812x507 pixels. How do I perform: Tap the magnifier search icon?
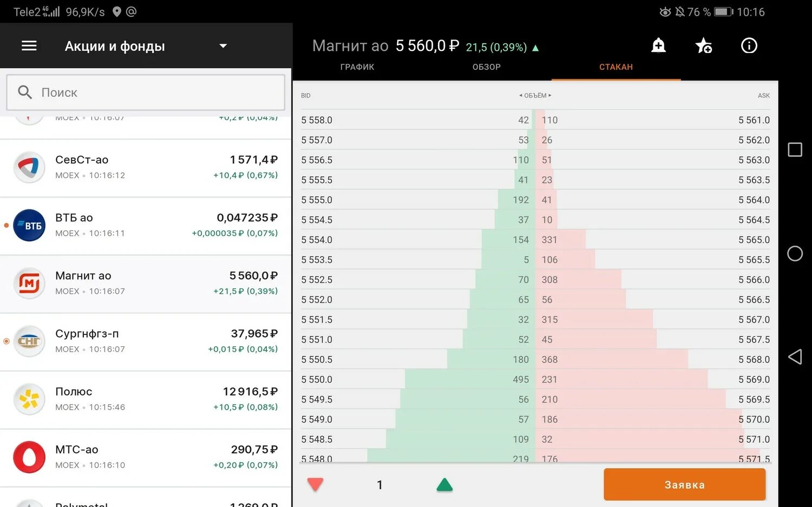[x=25, y=92]
